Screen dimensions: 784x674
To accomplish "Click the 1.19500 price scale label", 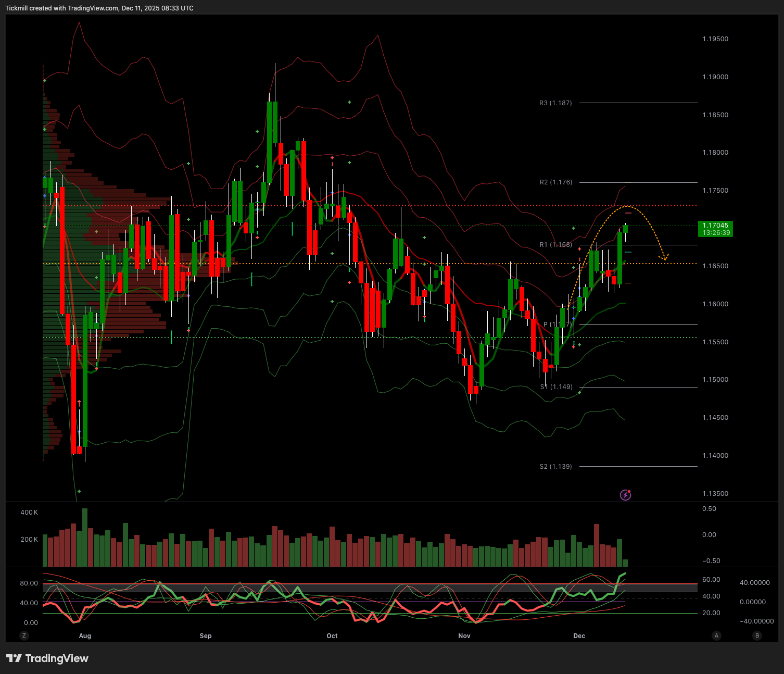I will pyautogui.click(x=715, y=39).
